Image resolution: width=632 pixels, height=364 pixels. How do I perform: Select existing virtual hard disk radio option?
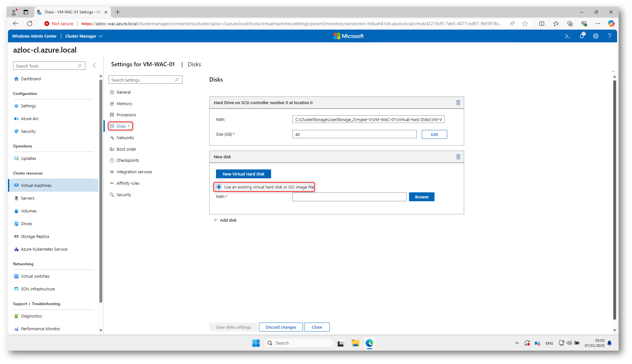point(219,187)
